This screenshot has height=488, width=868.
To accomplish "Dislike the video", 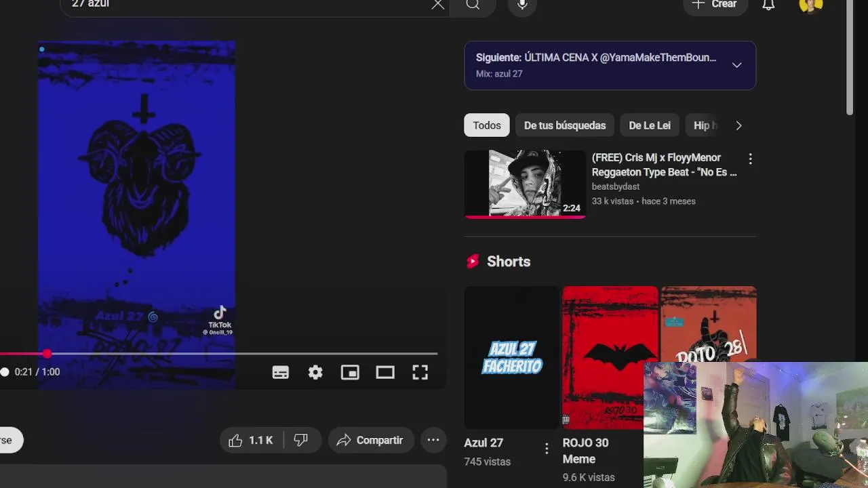I will (x=301, y=441).
